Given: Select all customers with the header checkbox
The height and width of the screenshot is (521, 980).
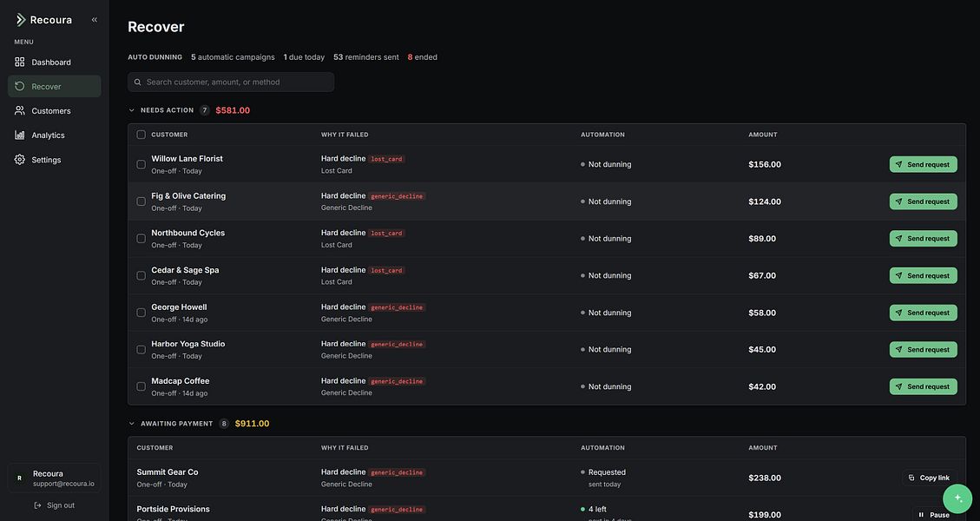Looking at the screenshot, I should pos(141,135).
